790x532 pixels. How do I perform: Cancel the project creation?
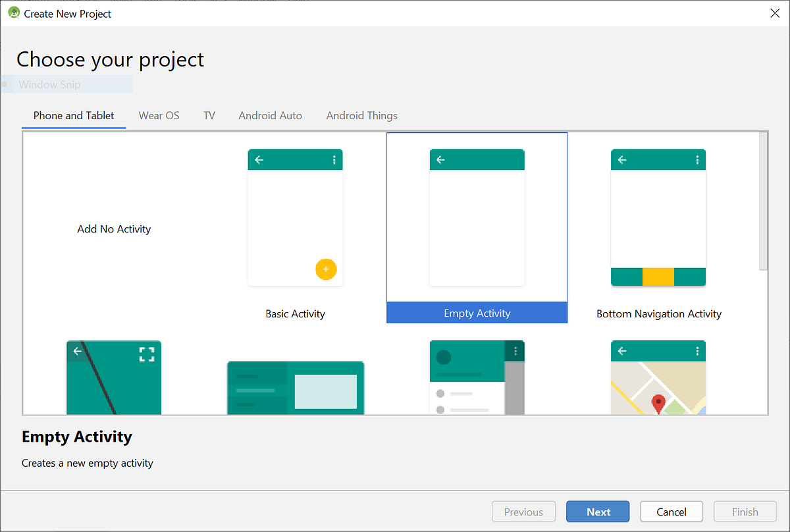671,511
